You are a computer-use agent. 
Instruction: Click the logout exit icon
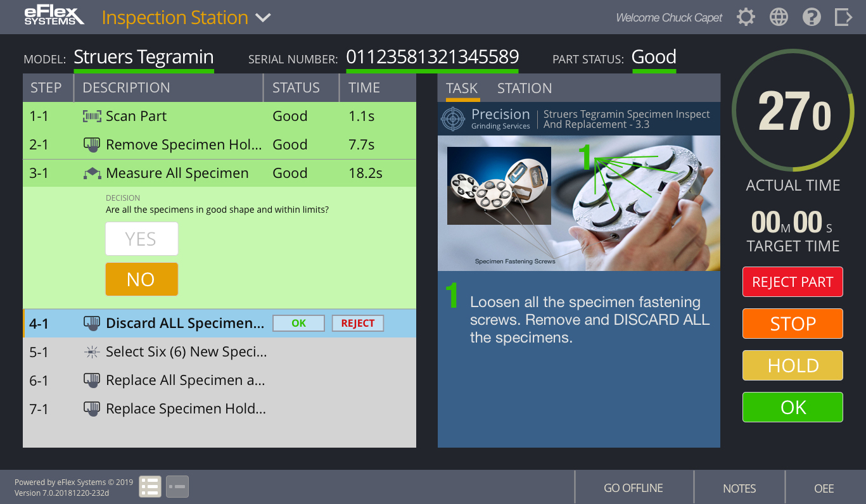coord(843,17)
